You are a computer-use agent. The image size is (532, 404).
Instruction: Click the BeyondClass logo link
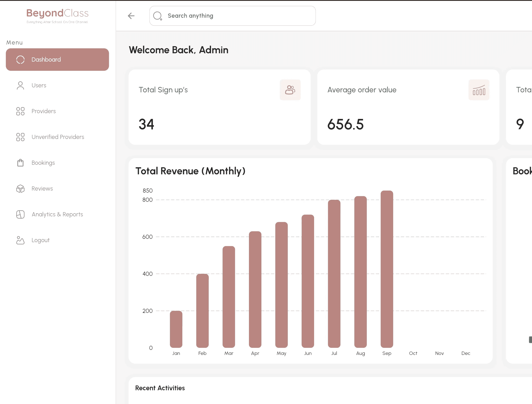57,15
